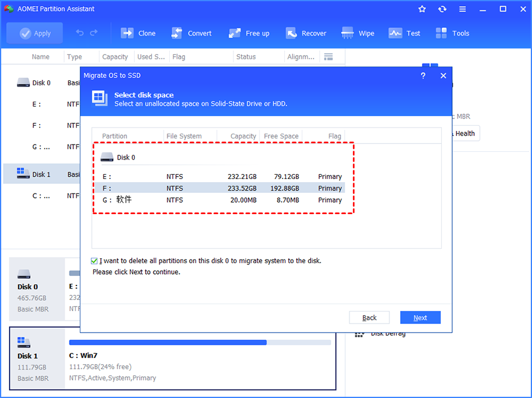Image resolution: width=532 pixels, height=398 pixels.
Task: Open the Recover tool
Action: 306,33
